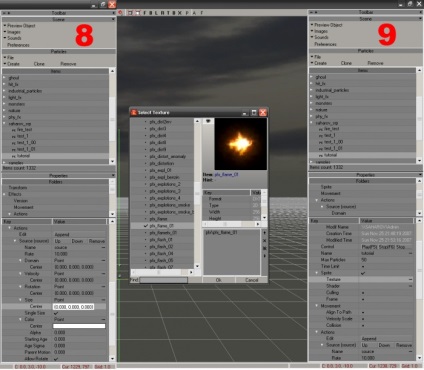Toggle Sprite checkbox in right properties
424x370 pixels.
click(x=363, y=273)
